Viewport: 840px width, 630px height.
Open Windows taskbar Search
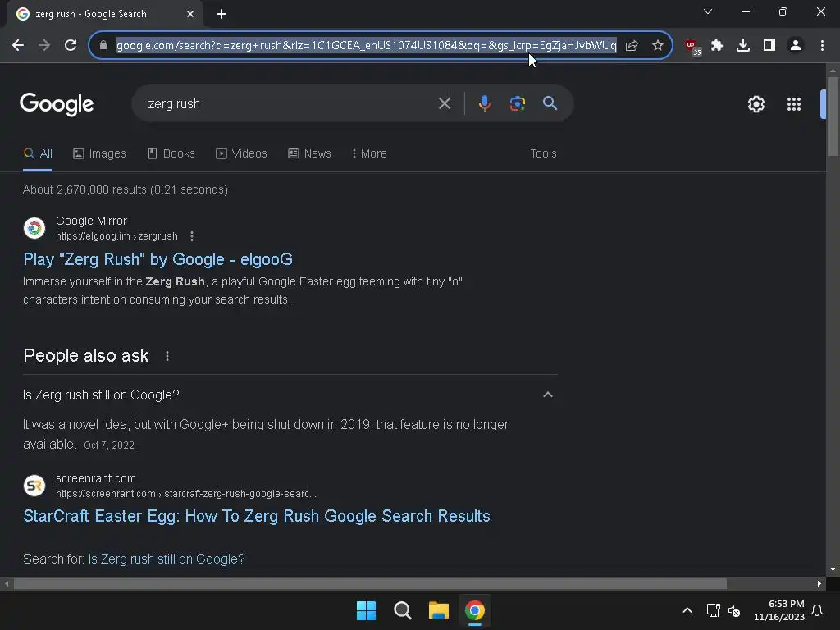click(402, 610)
